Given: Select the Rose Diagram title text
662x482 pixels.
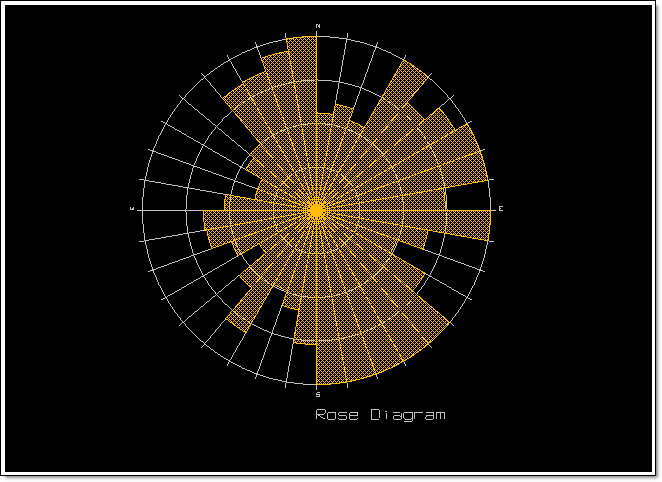Looking at the screenshot, I should pyautogui.click(x=380, y=414).
